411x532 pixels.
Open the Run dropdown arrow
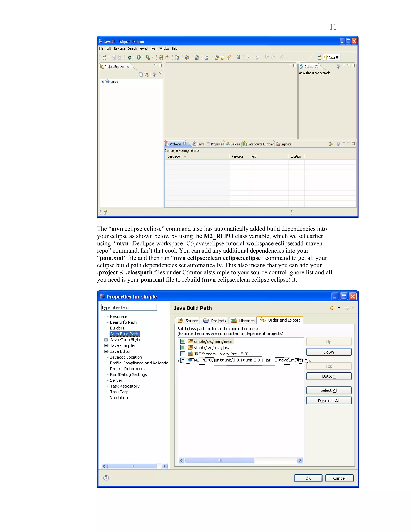coord(143,57)
